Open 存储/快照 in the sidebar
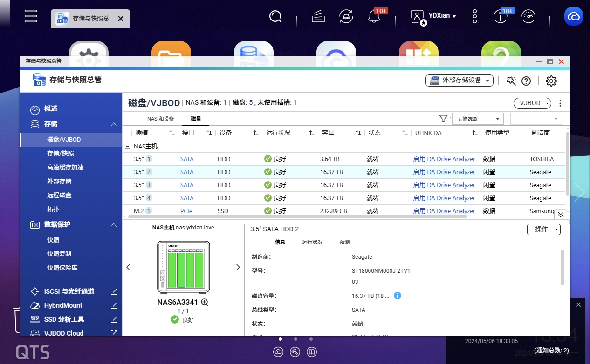 tap(61, 153)
